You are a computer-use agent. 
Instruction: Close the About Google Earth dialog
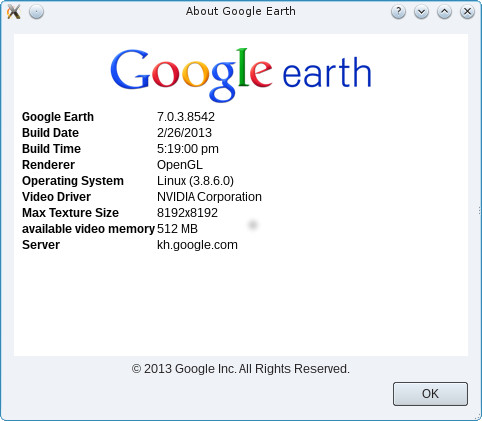(x=467, y=12)
